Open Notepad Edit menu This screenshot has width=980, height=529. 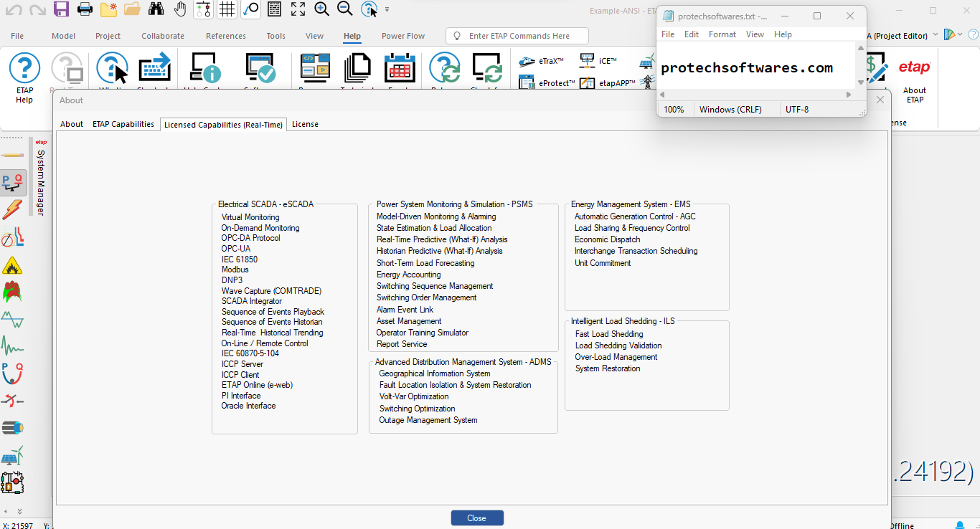pyautogui.click(x=692, y=34)
